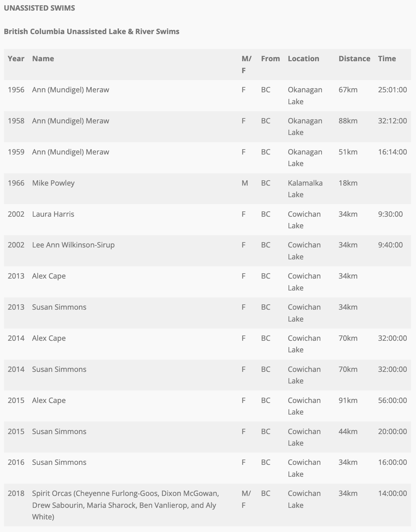Click the 2016 Susan Simmons row name
This screenshot has height=532, width=416.
[x=59, y=462]
